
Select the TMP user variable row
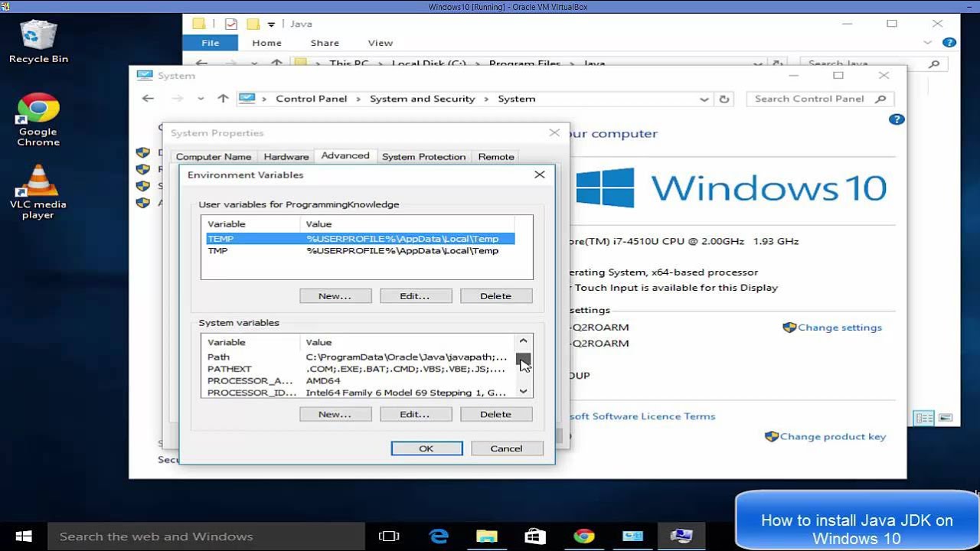pos(358,251)
